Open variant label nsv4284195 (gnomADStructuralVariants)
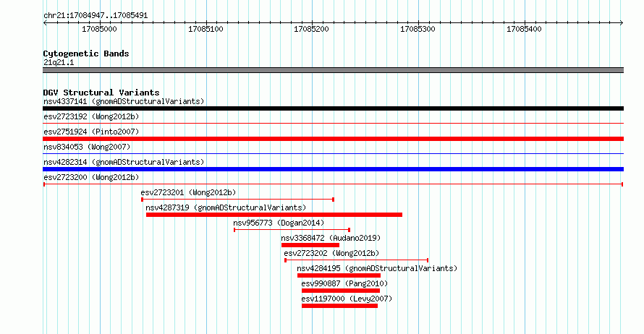The width and height of the screenshot is (644, 334). click(377, 268)
